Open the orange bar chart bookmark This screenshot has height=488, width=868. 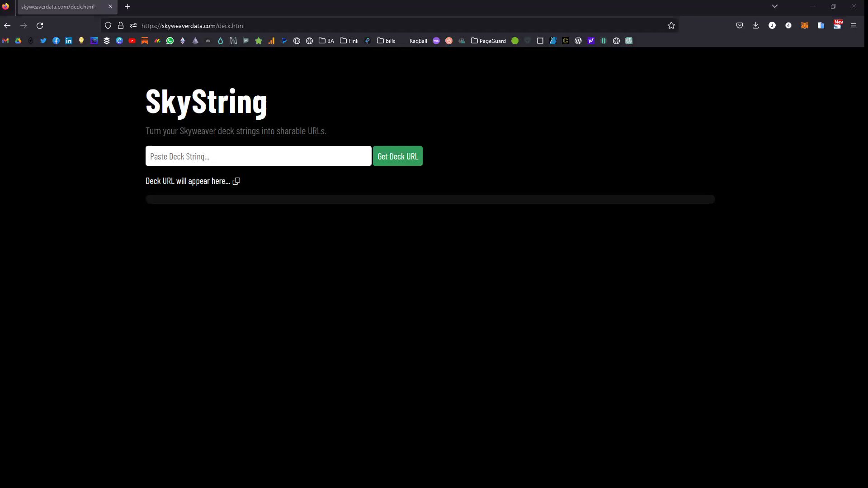tap(271, 41)
